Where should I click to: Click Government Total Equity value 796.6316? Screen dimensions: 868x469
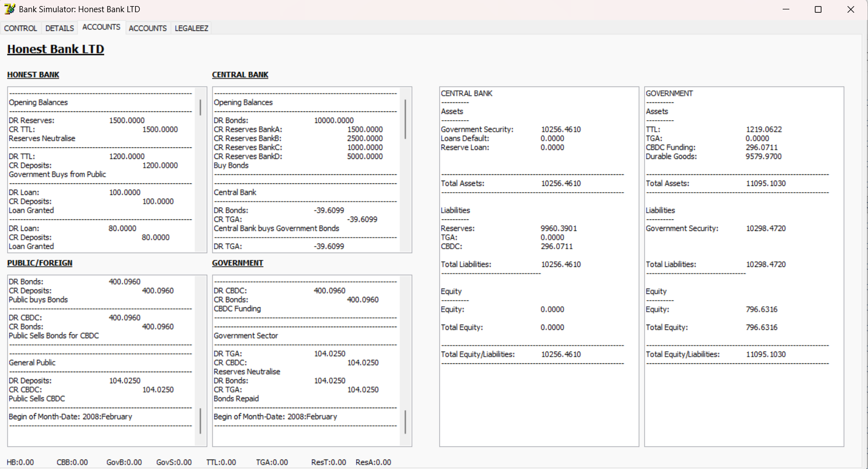point(762,327)
